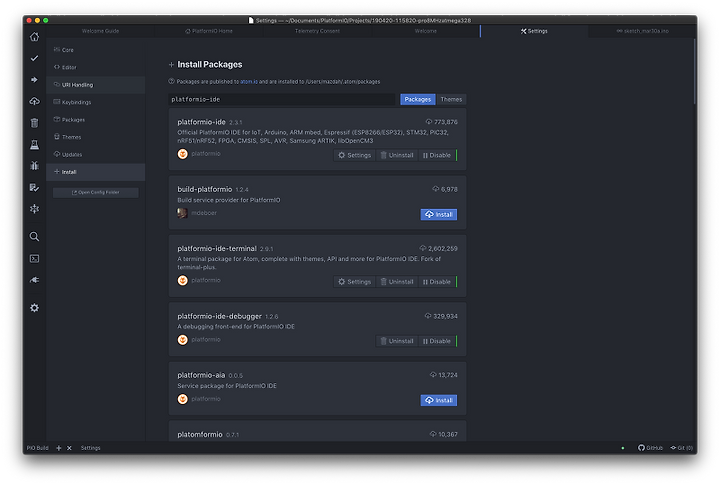The image size is (720, 485).
Task: Open platformio-aia package title
Action: 201,375
